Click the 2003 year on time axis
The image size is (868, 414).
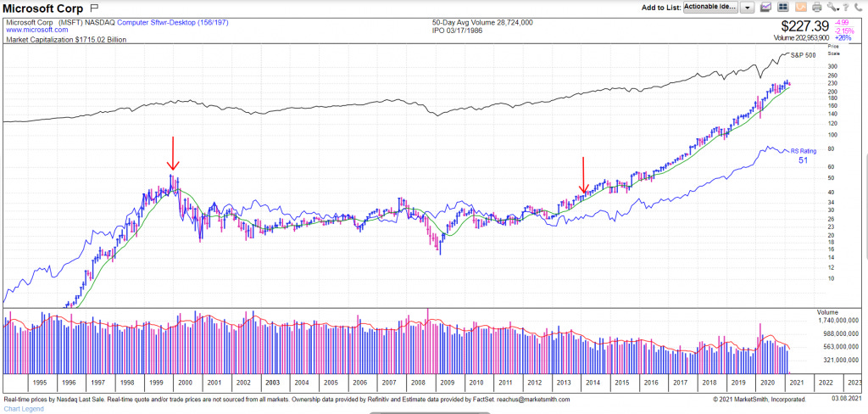(x=272, y=383)
